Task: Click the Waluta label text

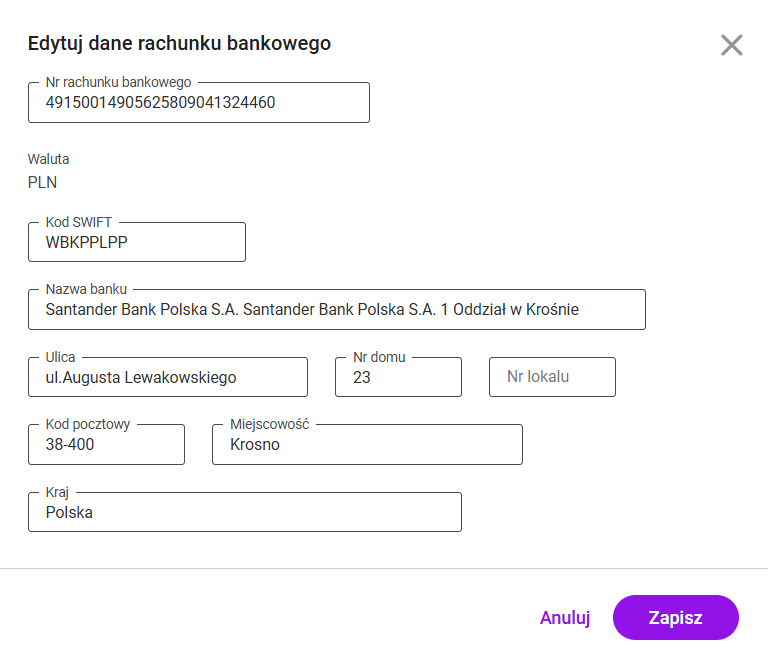Action: pyautogui.click(x=49, y=159)
